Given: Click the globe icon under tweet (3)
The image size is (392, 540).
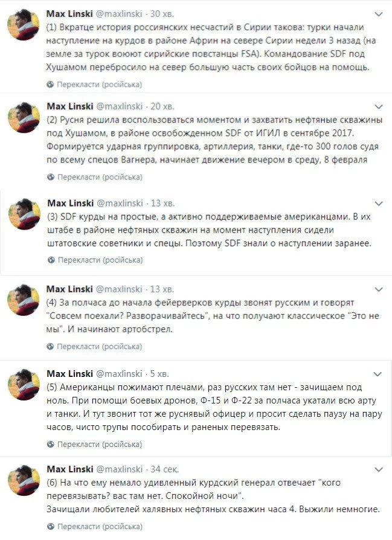Looking at the screenshot, I should tap(51, 260).
